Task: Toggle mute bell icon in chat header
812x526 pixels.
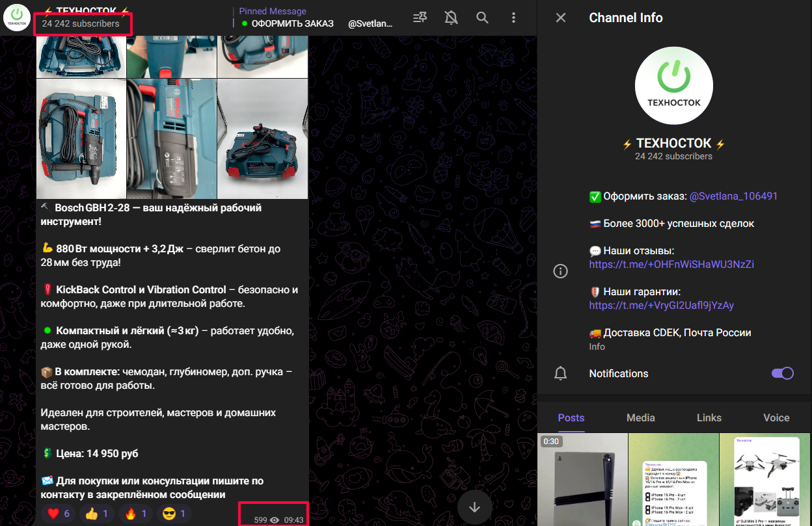Action: (x=451, y=18)
